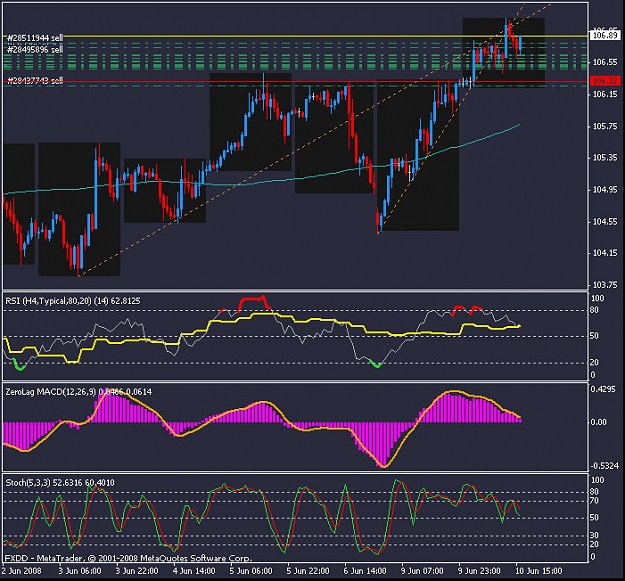625x581 pixels.
Task: Click the 4 Jun 14:00 time label
Action: 194,571
